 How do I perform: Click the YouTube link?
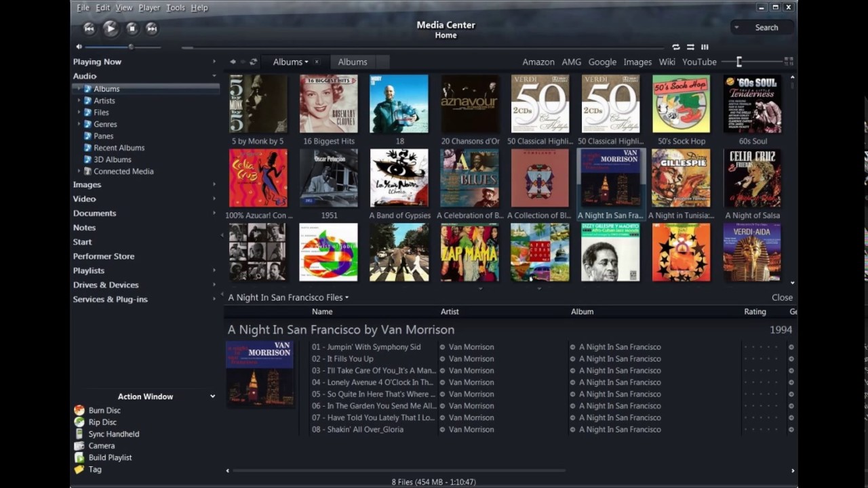[699, 62]
